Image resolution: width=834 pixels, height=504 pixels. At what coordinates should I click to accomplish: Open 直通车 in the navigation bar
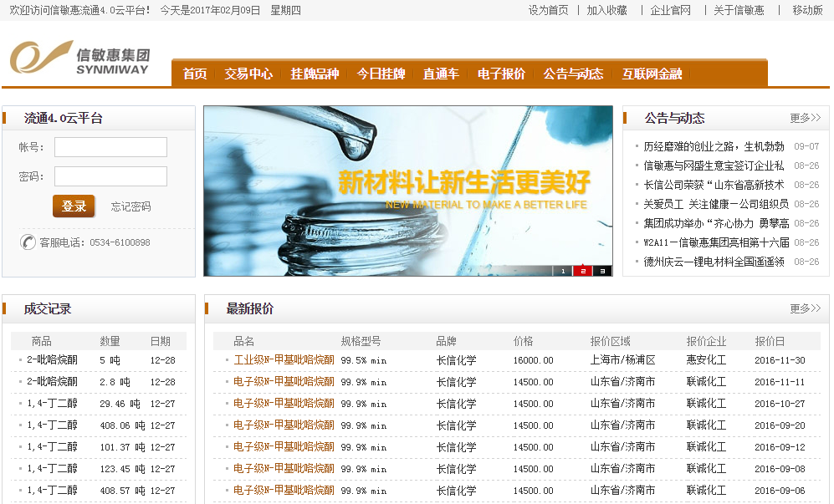pyautogui.click(x=441, y=74)
